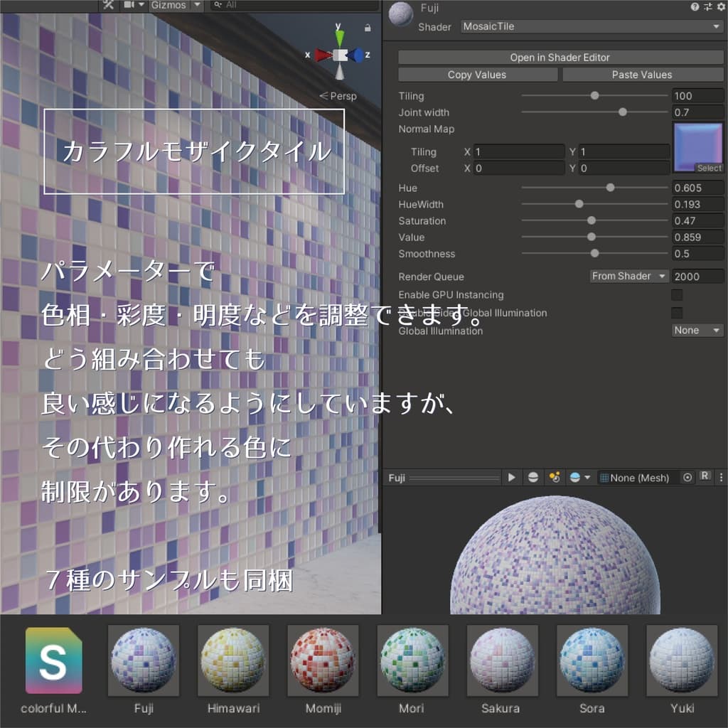Enable the GPU Instancing checkbox
Image resolution: width=728 pixels, height=728 pixels.
pos(677,295)
